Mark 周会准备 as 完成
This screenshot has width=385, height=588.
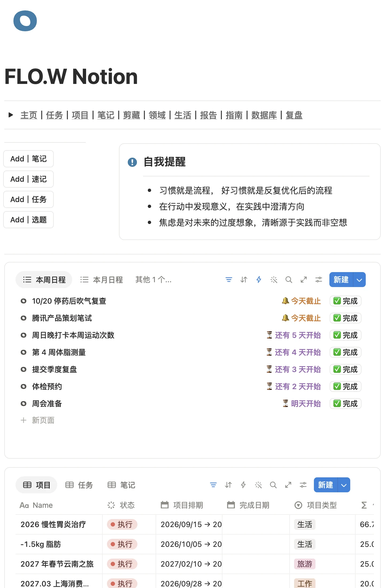tap(345, 404)
